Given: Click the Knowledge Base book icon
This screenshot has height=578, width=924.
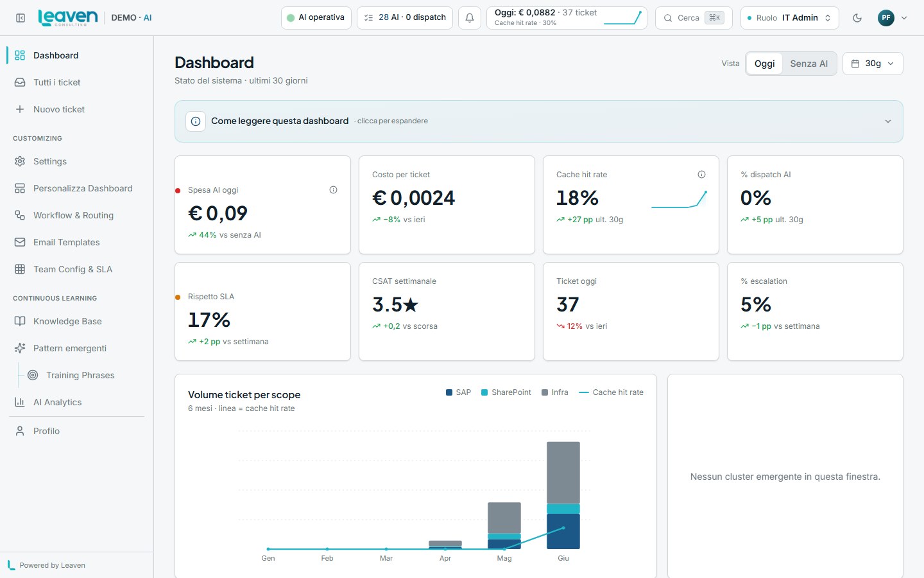Looking at the screenshot, I should (20, 321).
